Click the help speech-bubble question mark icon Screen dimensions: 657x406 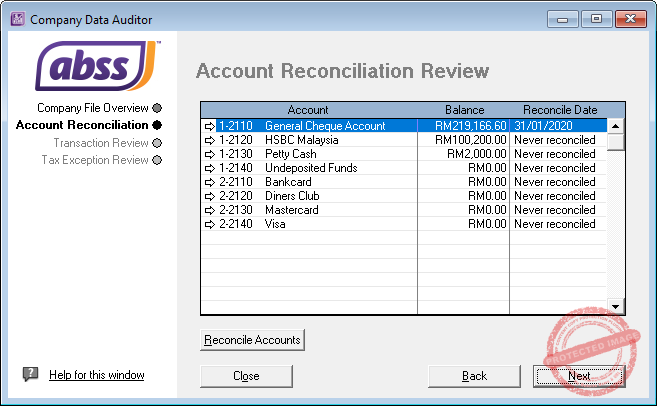click(x=30, y=374)
